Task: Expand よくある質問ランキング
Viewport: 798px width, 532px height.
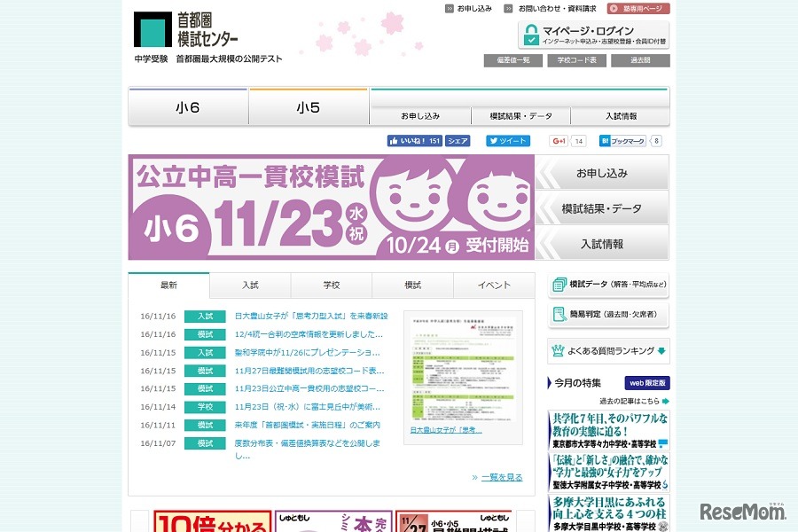Action: point(608,351)
